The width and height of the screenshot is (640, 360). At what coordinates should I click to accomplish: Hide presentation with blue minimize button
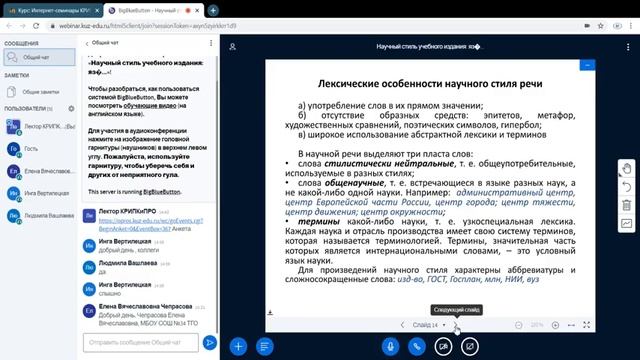(587, 65)
